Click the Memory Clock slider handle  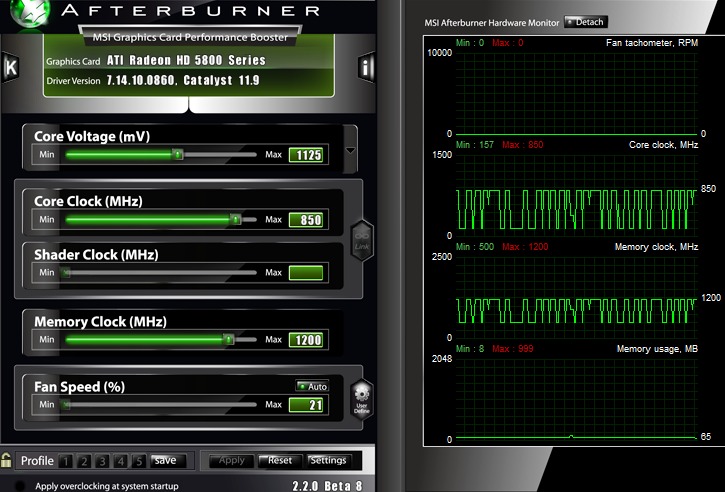pyautogui.click(x=228, y=339)
